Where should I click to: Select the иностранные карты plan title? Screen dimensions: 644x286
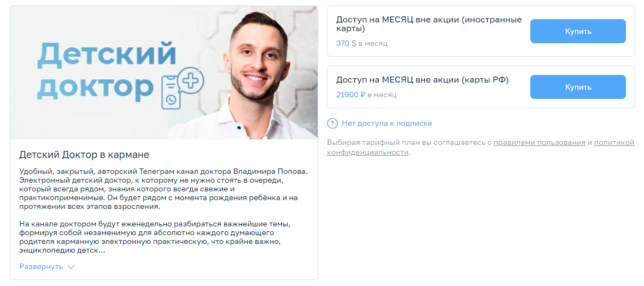(x=429, y=24)
